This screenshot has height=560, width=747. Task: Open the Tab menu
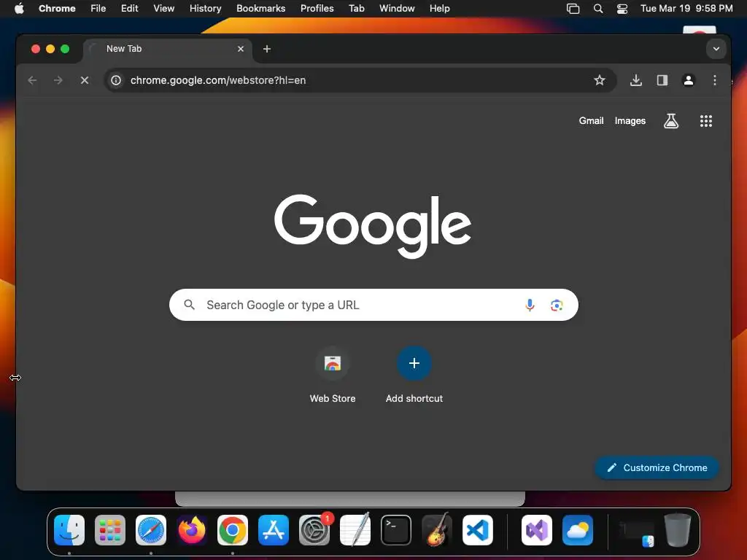[356, 9]
